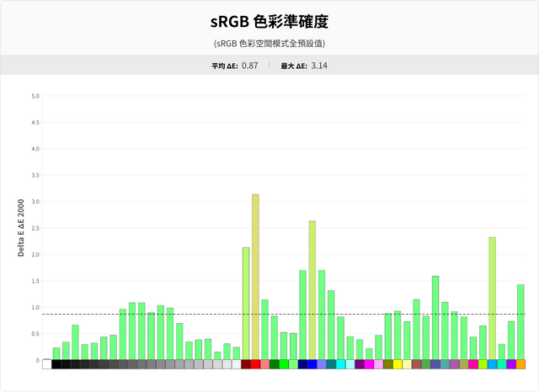Image resolution: width=539 pixels, height=392 pixels.
Task: Click the 1.0 y-axis label
Action: (x=35, y=307)
